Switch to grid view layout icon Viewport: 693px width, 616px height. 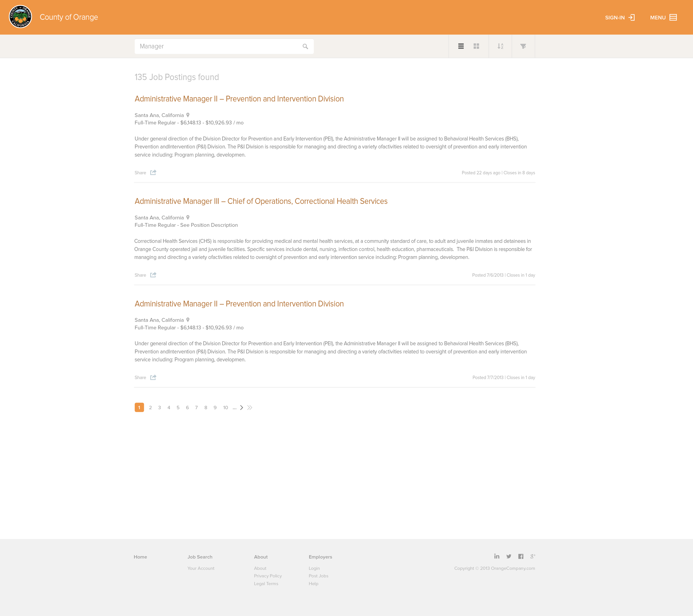coord(476,46)
